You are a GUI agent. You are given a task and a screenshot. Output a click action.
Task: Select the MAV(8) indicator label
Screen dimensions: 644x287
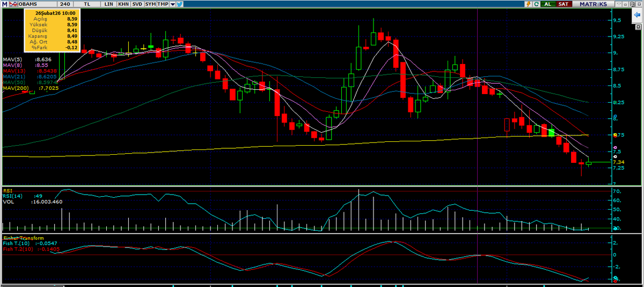coord(12,65)
